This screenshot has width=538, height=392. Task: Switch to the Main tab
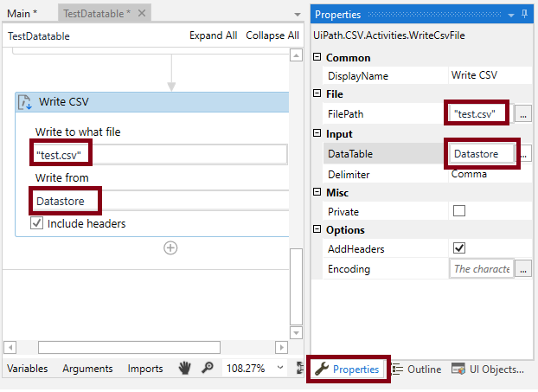(23, 13)
